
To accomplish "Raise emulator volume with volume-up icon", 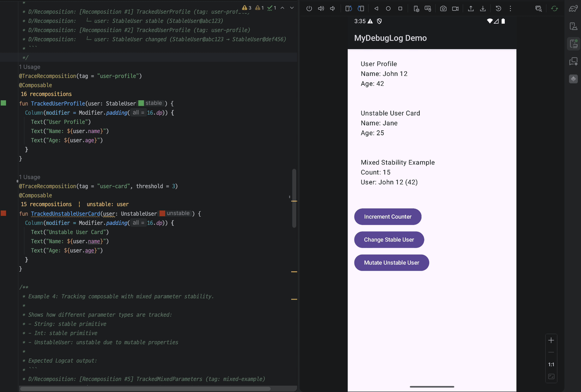I will (321, 8).
